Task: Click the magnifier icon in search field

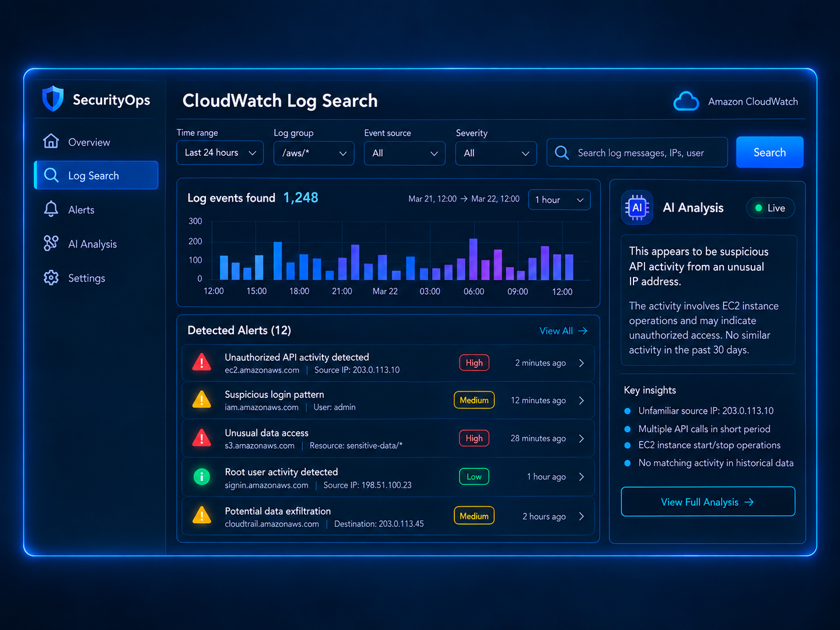Action: point(562,153)
